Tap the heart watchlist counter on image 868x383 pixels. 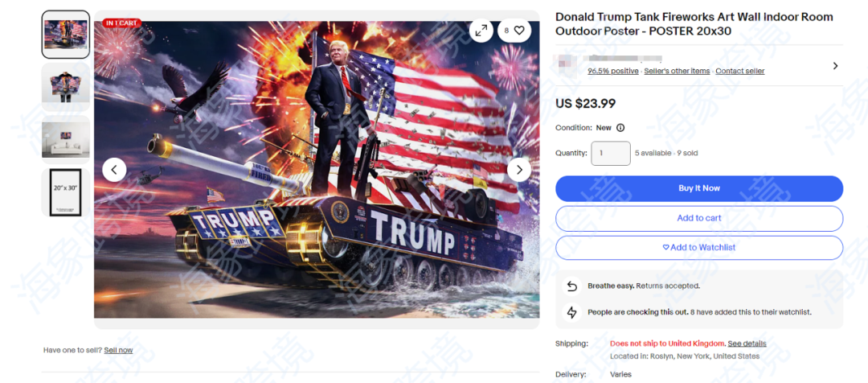coord(514,31)
